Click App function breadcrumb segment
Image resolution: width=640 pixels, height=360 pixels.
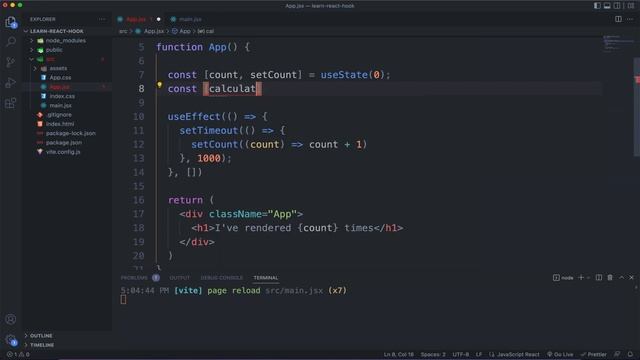pyautogui.click(x=181, y=31)
